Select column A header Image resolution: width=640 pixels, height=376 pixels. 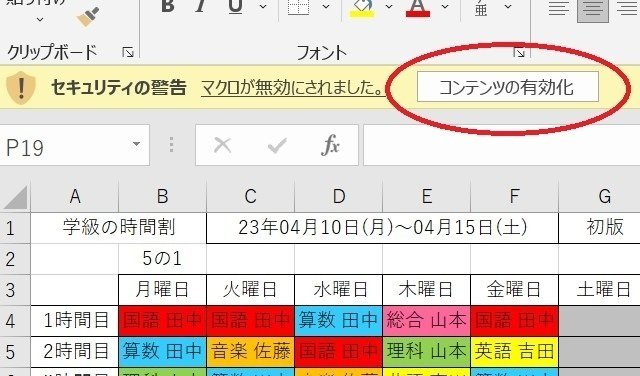75,197
